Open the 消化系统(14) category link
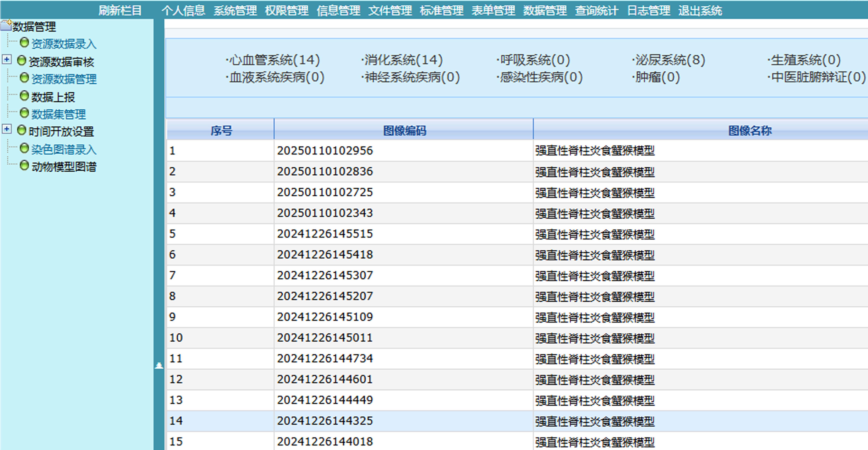The height and width of the screenshot is (450, 868). 403,60
